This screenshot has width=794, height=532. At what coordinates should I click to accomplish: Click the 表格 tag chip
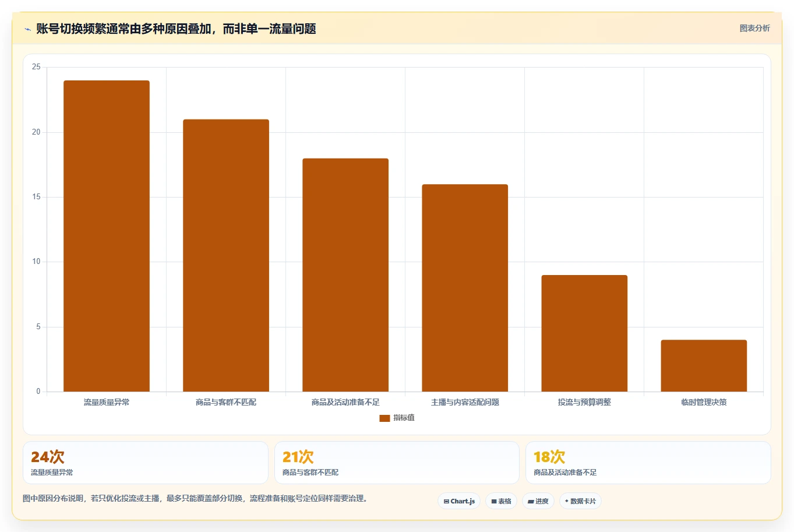pyautogui.click(x=501, y=501)
